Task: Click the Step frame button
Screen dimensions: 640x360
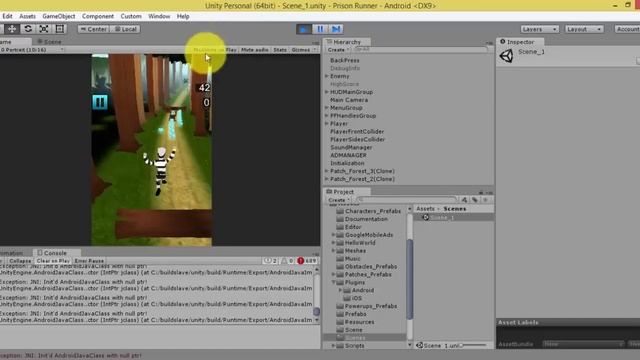Action: [336, 29]
